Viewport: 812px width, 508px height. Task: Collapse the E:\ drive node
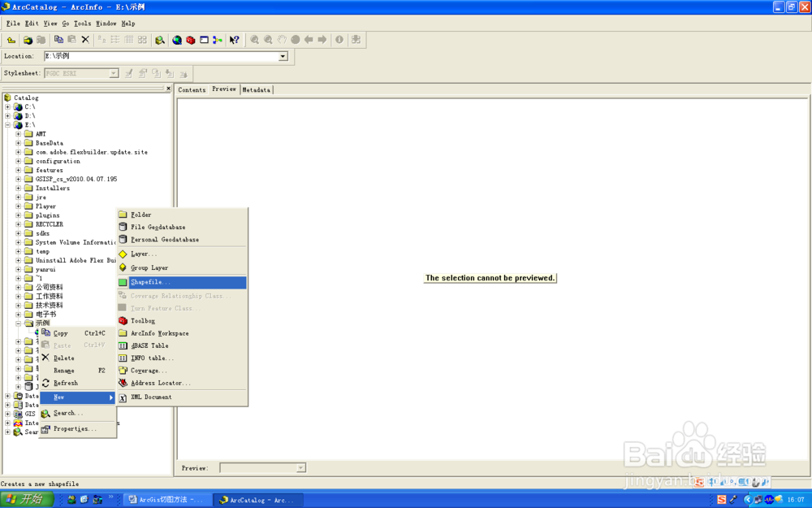(x=8, y=125)
